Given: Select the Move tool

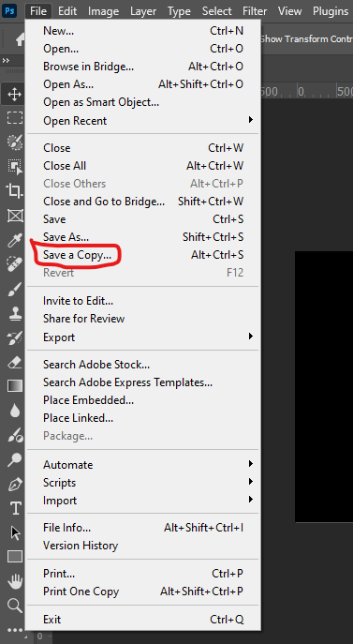Looking at the screenshot, I should (14, 95).
